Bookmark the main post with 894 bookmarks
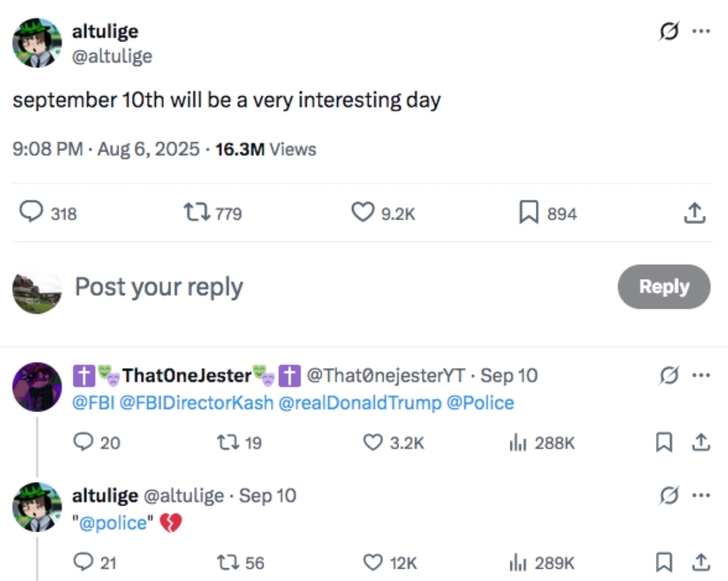The image size is (728, 581). tap(528, 213)
